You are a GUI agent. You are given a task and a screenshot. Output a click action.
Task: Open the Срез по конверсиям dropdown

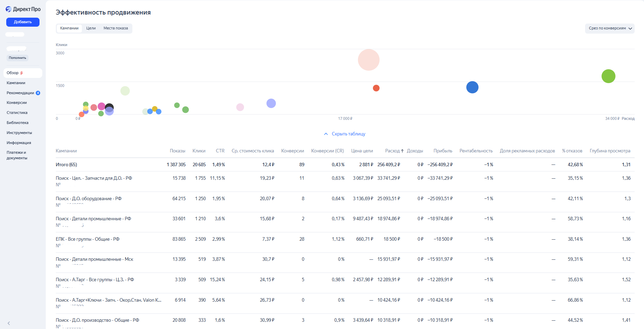coord(610,28)
